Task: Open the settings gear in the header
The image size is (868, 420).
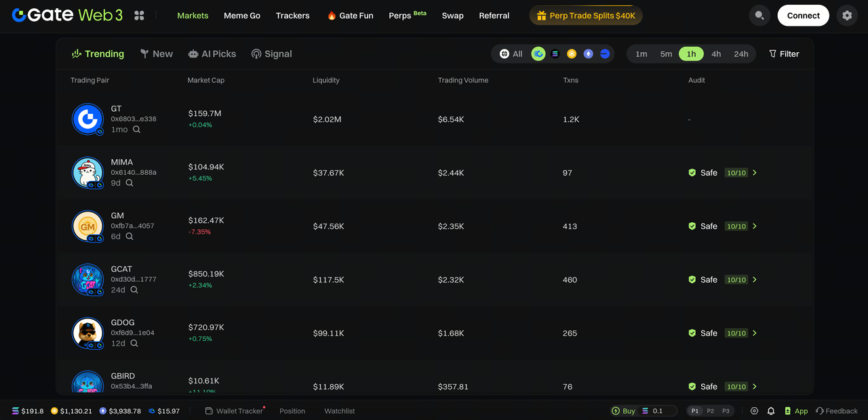Action: [x=846, y=16]
